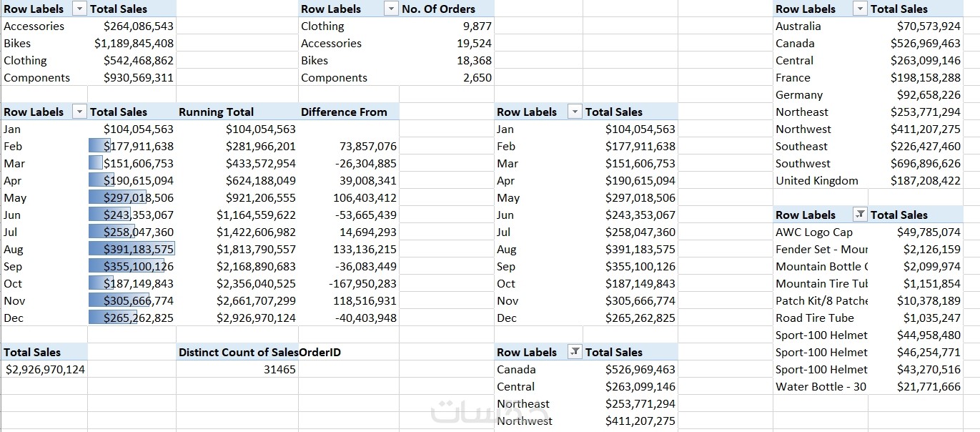
Task: Select the Components order count 2,650
Action: (477, 77)
